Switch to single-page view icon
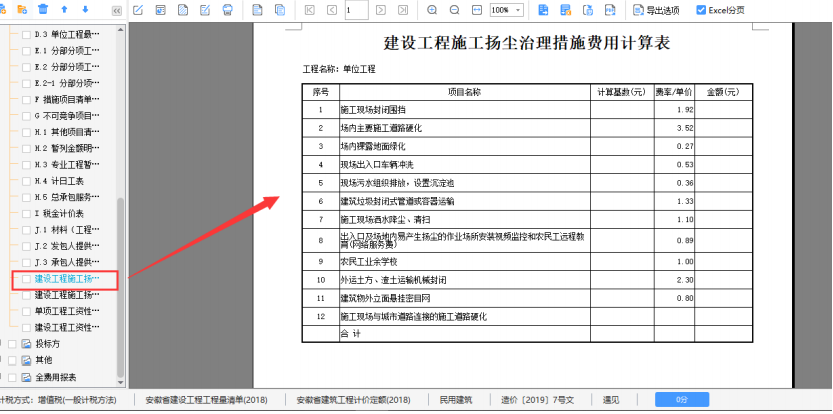 pyautogui.click(x=258, y=10)
